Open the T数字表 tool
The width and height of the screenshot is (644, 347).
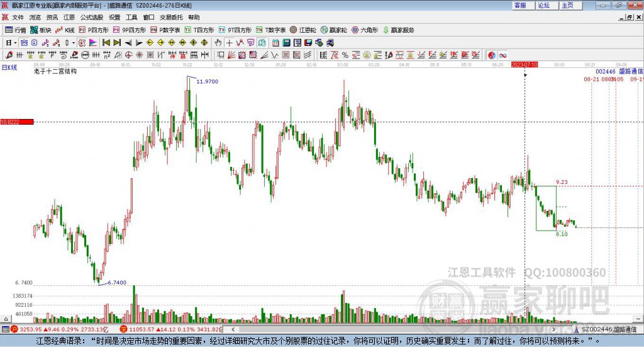[x=270, y=30]
